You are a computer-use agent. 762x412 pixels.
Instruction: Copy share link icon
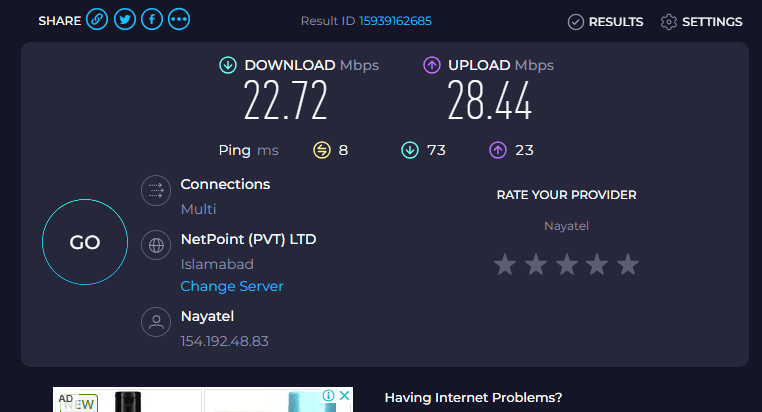[x=97, y=19]
